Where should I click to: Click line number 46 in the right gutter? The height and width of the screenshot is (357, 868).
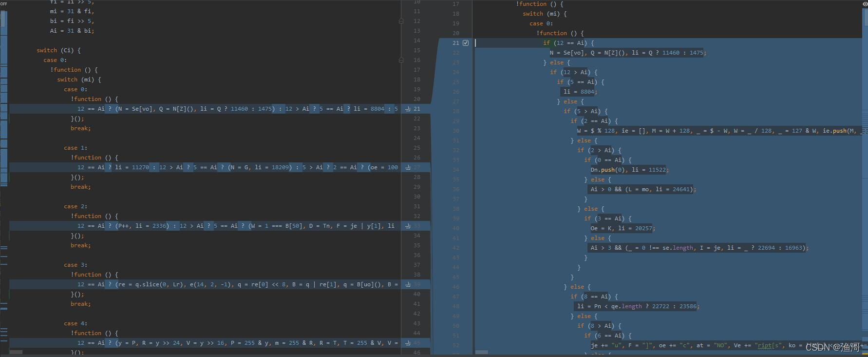456,287
